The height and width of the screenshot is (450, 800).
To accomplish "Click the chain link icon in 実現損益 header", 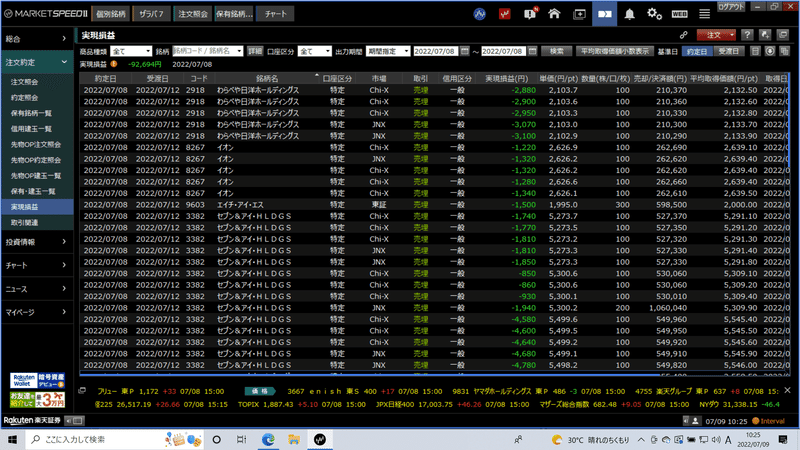I will (x=683, y=35).
